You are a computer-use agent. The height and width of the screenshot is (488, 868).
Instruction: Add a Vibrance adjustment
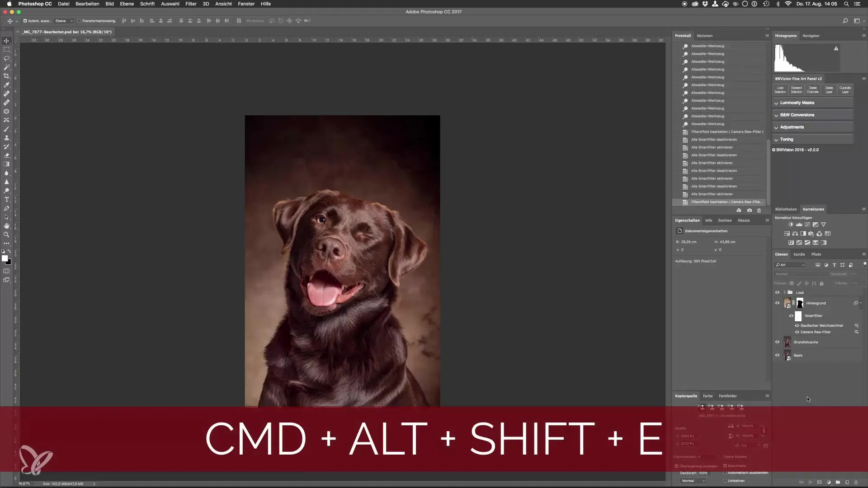point(823,225)
